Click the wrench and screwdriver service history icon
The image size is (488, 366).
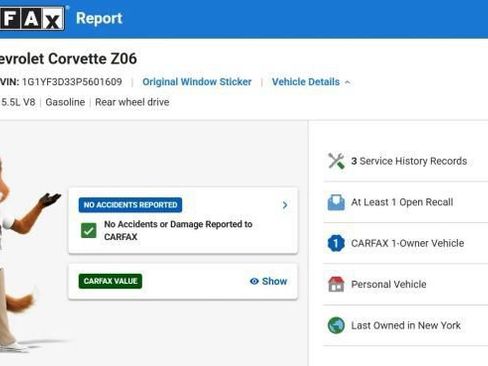pos(336,161)
